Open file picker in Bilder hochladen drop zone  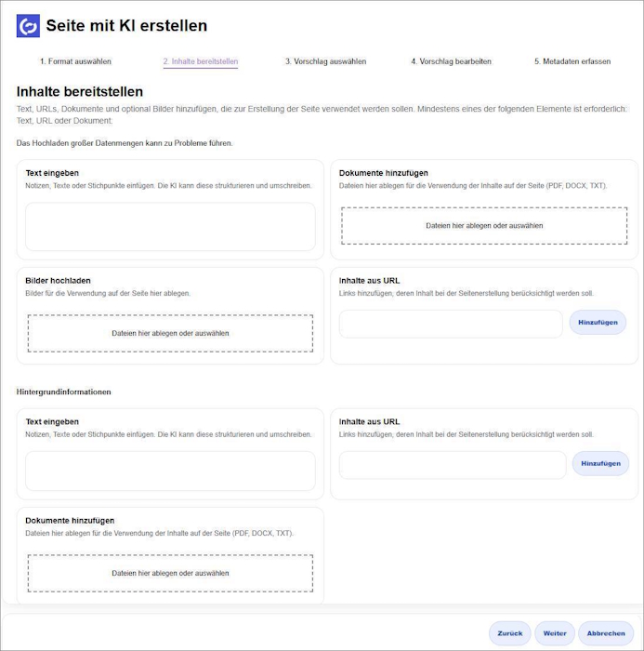(x=170, y=333)
